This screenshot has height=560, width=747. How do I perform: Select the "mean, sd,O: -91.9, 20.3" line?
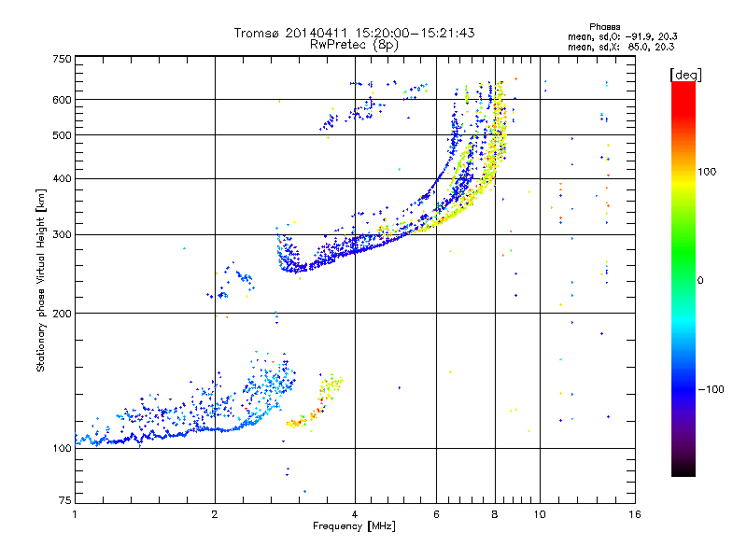click(x=622, y=36)
